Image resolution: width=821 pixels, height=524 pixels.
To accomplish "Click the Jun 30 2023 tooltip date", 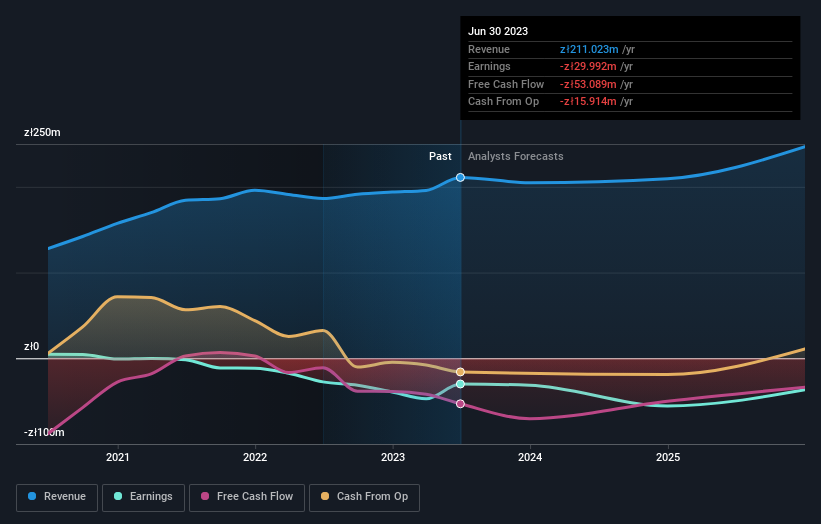I will (x=498, y=31).
